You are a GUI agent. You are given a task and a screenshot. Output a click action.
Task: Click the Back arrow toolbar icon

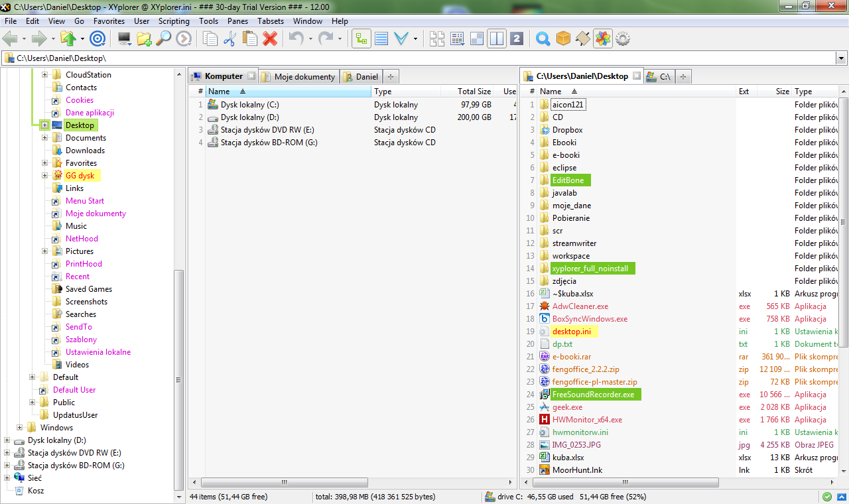[x=11, y=39]
